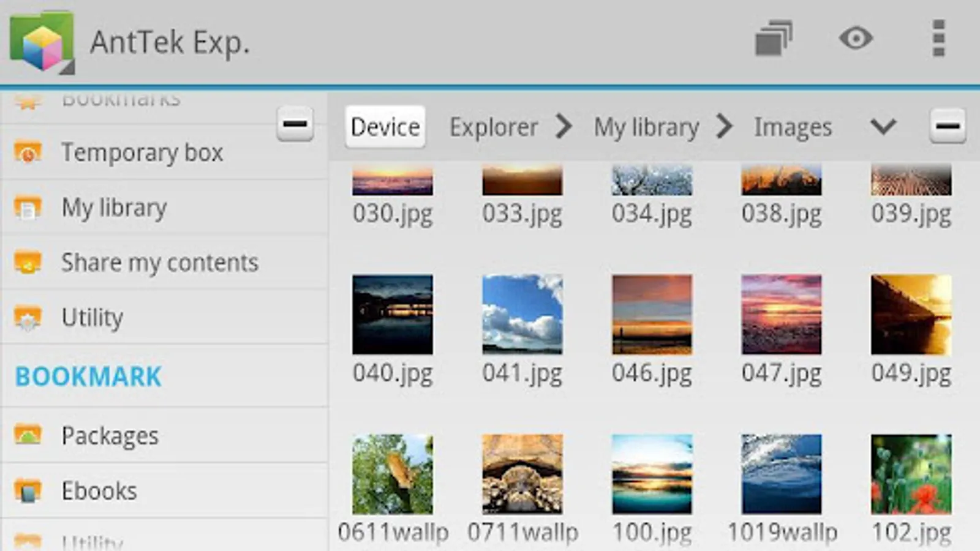This screenshot has height=551, width=980.
Task: Click the Share my contents folder icon
Action: [28, 263]
